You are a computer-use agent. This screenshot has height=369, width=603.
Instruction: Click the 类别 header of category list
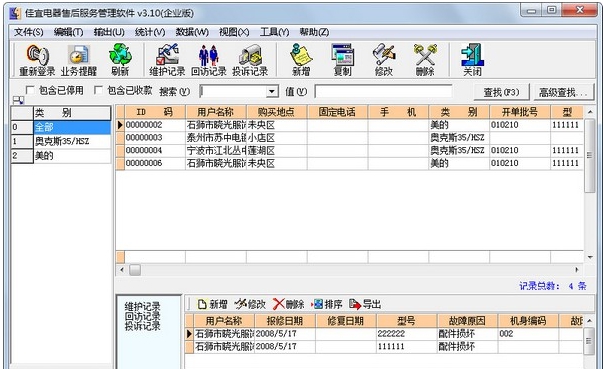click(x=72, y=113)
